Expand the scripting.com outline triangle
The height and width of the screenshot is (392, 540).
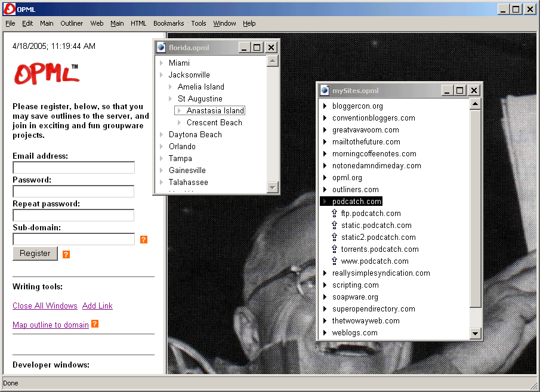325,285
